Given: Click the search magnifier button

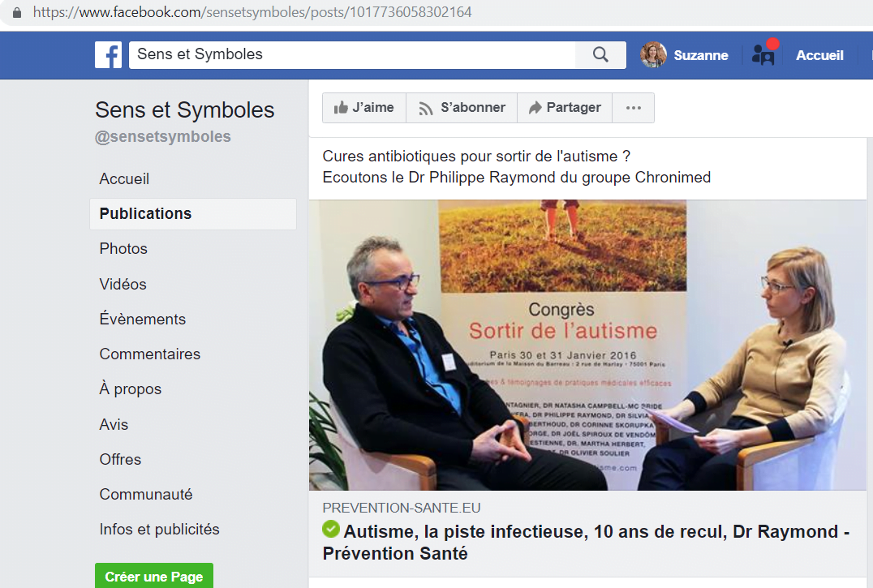Looking at the screenshot, I should [x=600, y=54].
